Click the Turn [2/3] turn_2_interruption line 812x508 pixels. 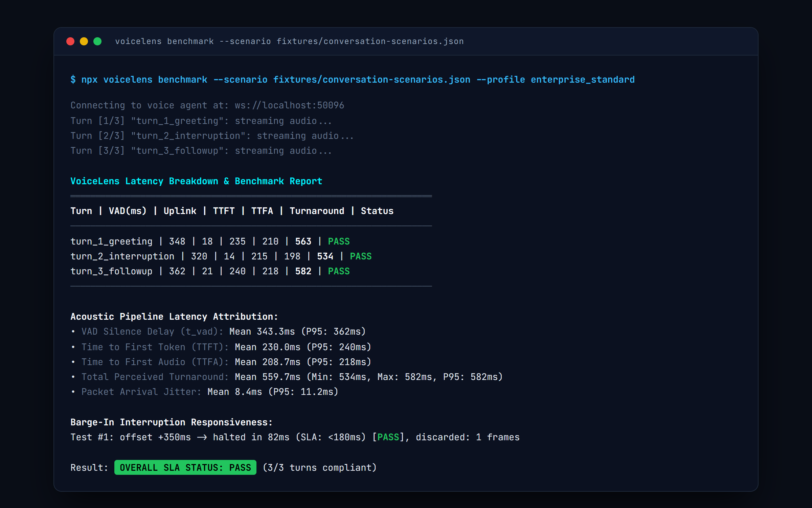212,136
